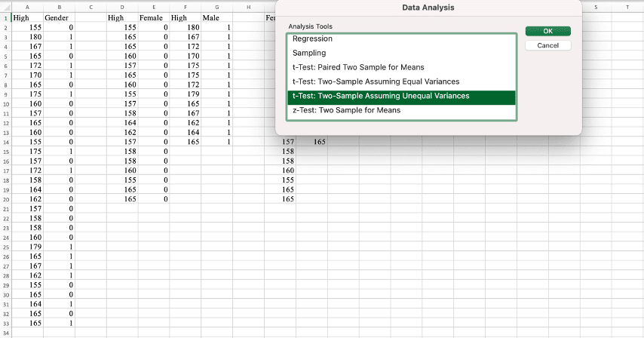Cancel the Data Analysis dialog
This screenshot has width=644, height=338.
(x=547, y=46)
